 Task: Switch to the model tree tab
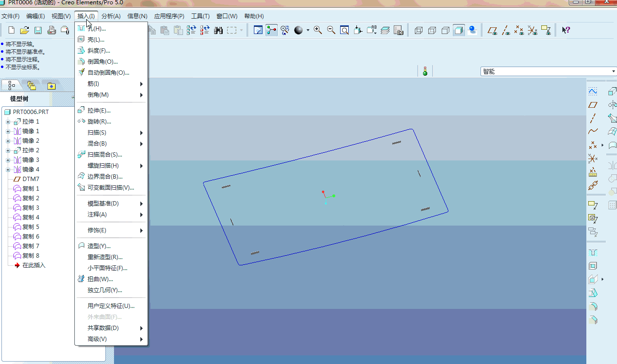(11, 86)
